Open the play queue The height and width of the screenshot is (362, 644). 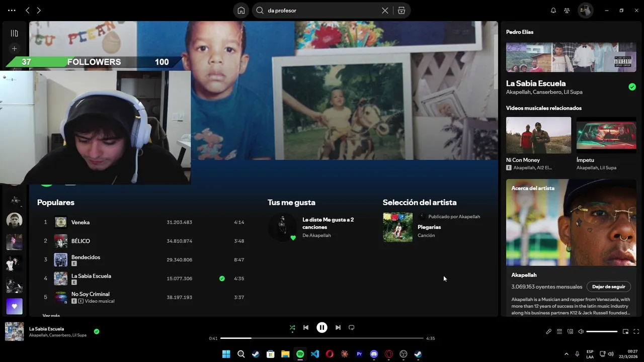click(559, 332)
